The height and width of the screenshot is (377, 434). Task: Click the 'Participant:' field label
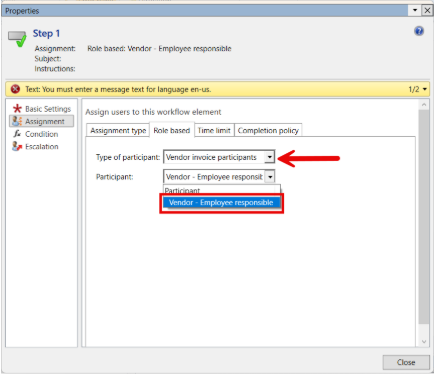[x=114, y=177]
